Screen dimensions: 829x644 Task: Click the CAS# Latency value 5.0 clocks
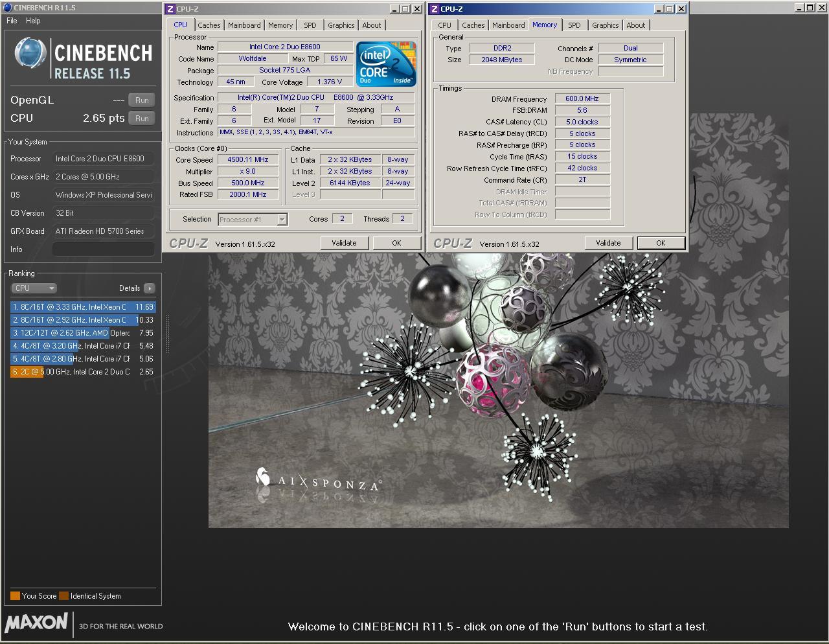tap(582, 122)
